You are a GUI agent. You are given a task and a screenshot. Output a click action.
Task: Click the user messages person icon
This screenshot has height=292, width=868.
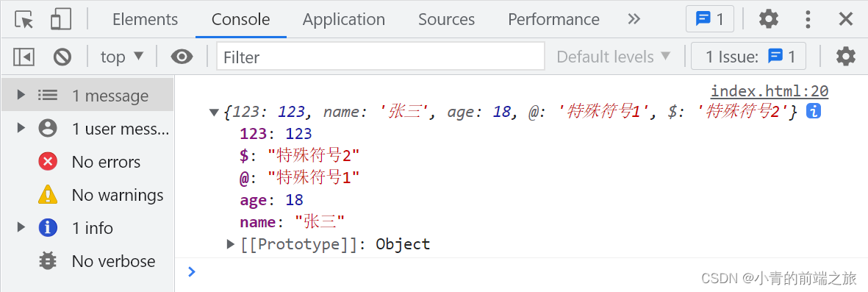pyautogui.click(x=48, y=129)
